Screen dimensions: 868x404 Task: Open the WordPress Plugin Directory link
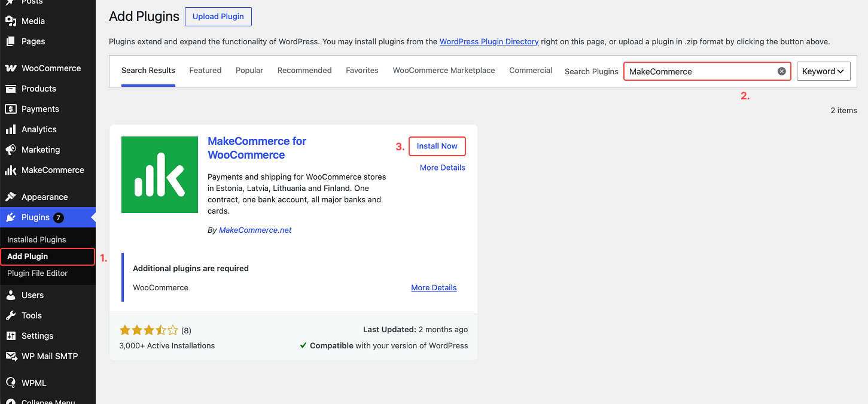(489, 42)
